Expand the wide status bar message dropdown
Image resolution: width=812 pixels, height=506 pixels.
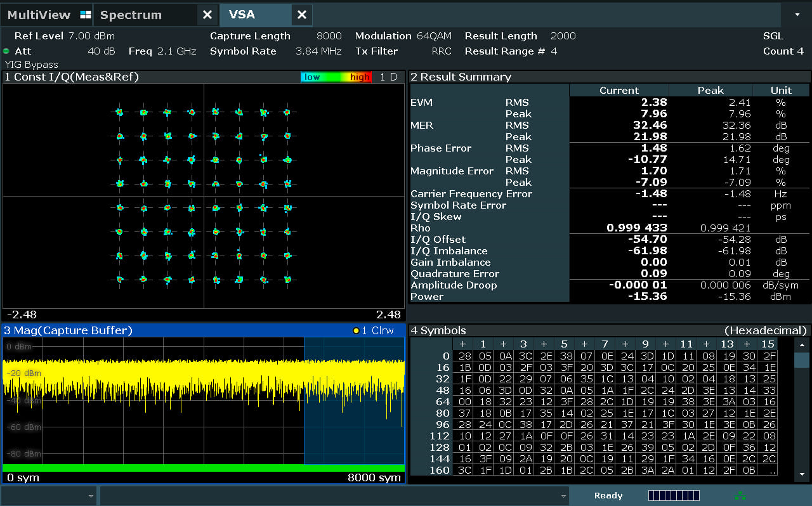coord(563,496)
